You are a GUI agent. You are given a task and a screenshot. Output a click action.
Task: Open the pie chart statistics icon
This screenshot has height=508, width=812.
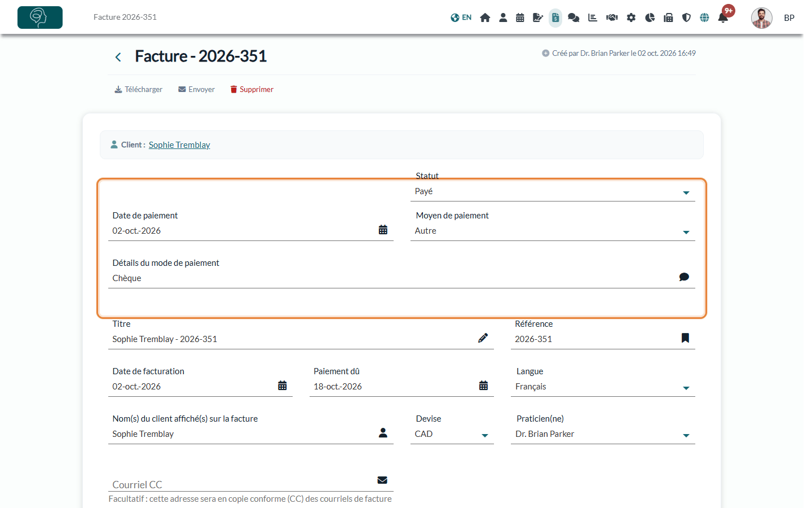click(x=650, y=17)
